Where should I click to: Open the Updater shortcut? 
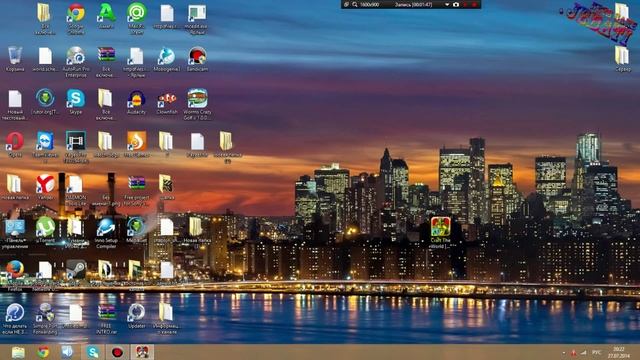click(136, 313)
